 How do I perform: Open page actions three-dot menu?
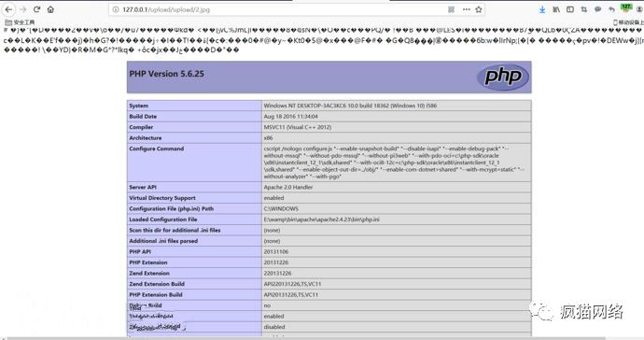click(x=466, y=9)
